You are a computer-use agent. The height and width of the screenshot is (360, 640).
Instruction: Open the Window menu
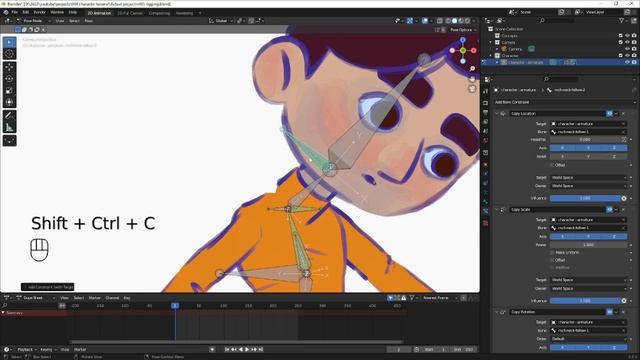tap(57, 12)
